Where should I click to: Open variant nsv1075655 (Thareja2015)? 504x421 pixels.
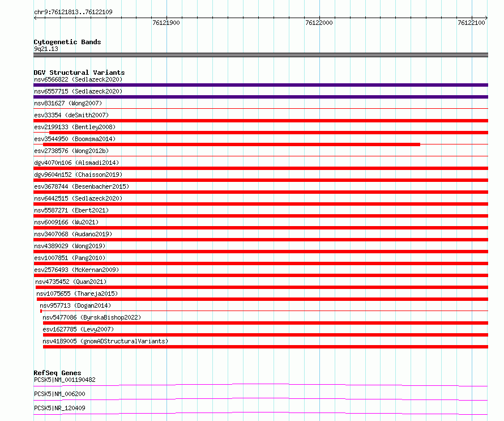pos(77,294)
